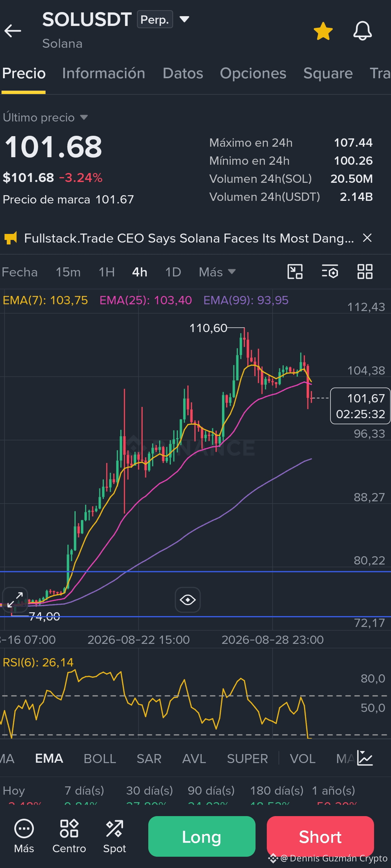This screenshot has height=868, width=391.
Task: Tap the Volumen 24h(USDT) value 2.14B
Action: pos(356,197)
